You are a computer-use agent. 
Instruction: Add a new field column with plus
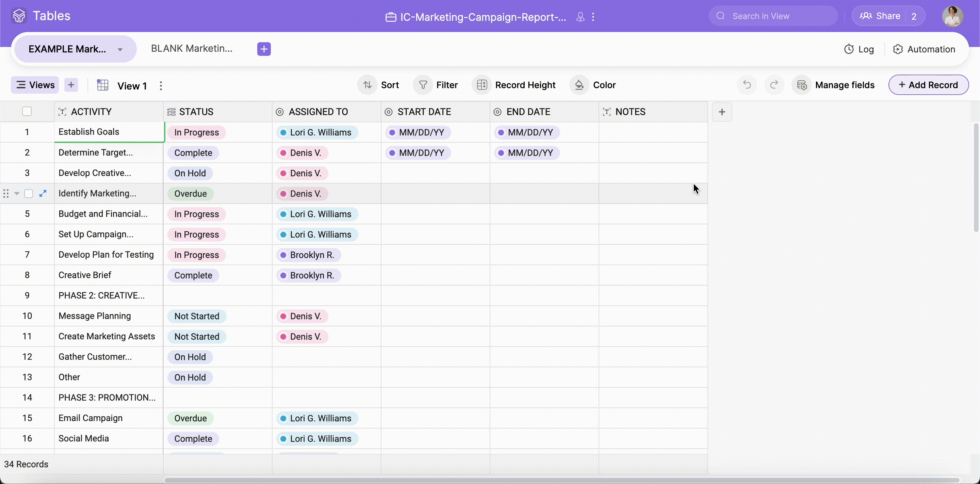tap(722, 112)
